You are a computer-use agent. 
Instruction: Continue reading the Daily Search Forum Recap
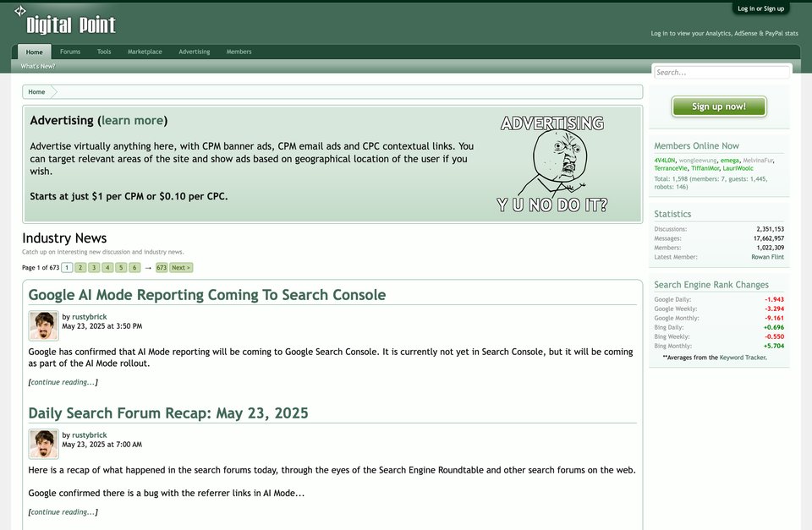63,512
